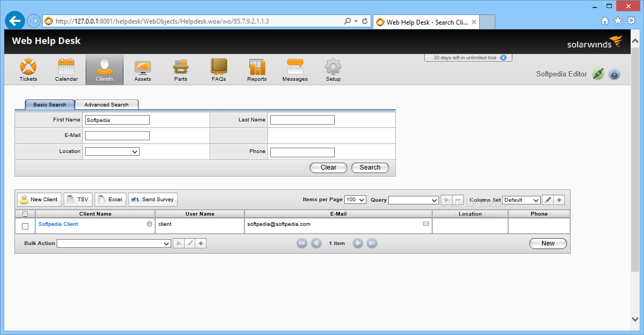
Task: Open the FAQs module
Action: tap(219, 70)
